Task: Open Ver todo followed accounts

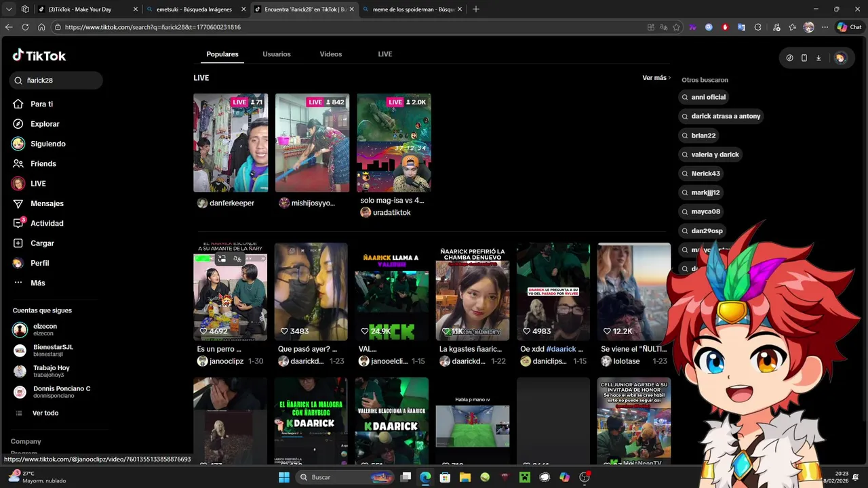Action: click(x=45, y=413)
